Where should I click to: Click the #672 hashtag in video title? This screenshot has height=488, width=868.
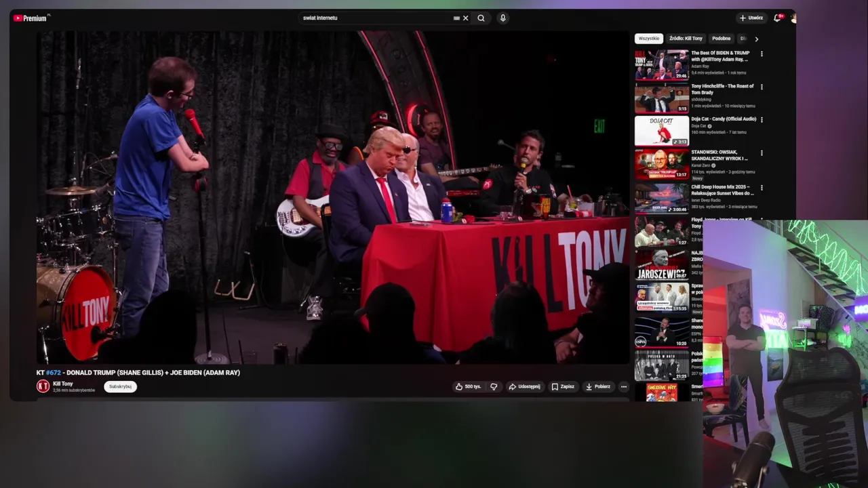(53, 373)
